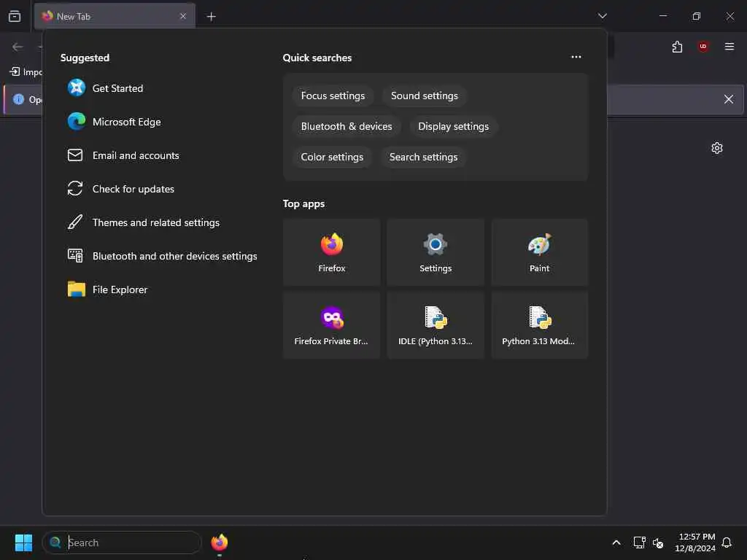The height and width of the screenshot is (560, 747).
Task: Open the Windows Start menu
Action: (x=23, y=542)
